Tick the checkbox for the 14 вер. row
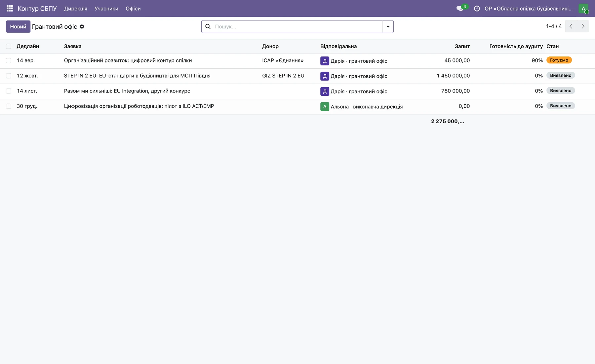595x364 pixels. (9, 60)
